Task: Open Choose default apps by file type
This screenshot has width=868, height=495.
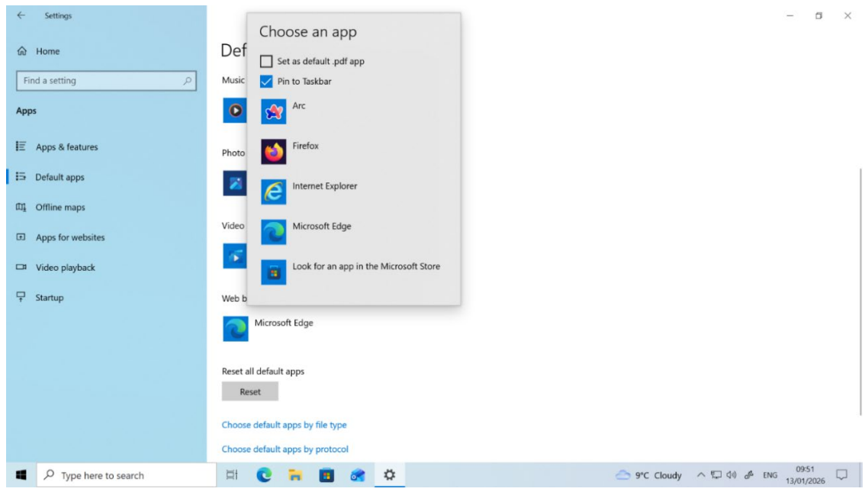Action: tap(284, 425)
